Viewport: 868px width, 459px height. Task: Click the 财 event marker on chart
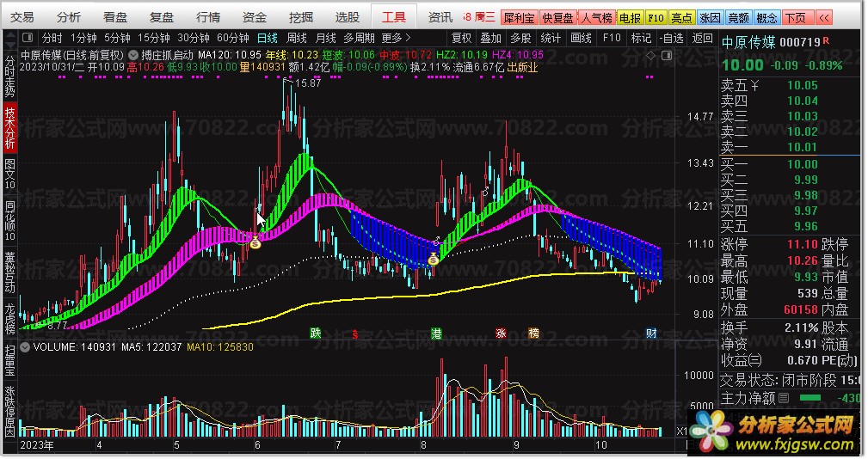(x=651, y=334)
